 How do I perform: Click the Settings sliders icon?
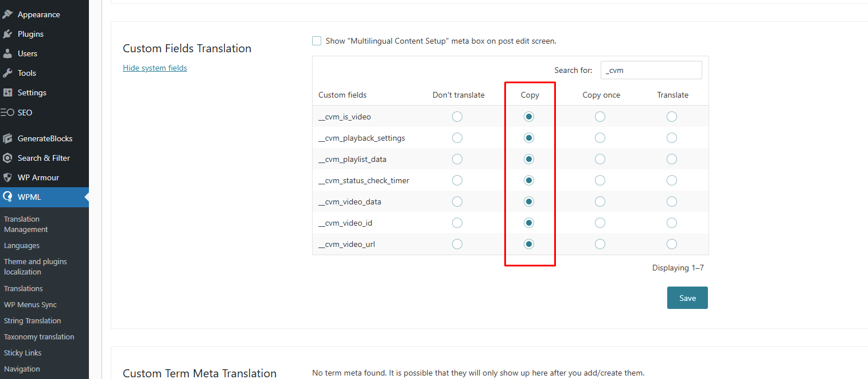pos(7,92)
